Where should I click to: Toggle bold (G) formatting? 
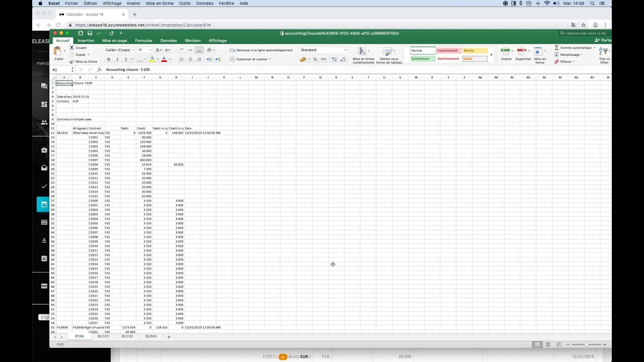point(108,59)
